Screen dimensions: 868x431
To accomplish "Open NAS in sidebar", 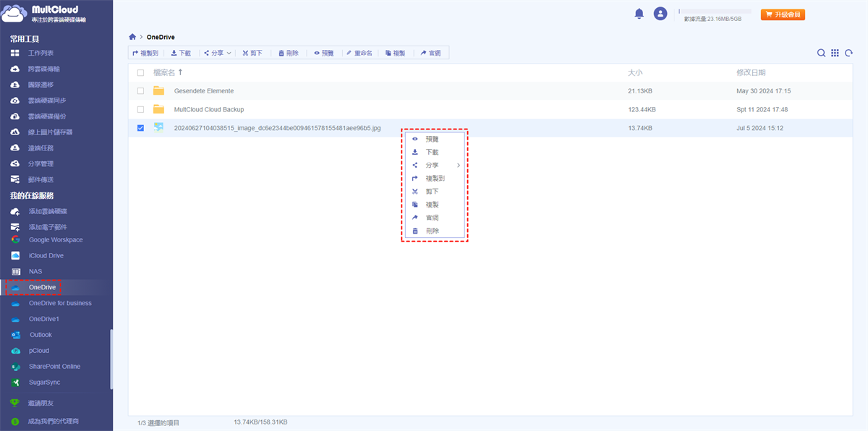I will pos(35,271).
